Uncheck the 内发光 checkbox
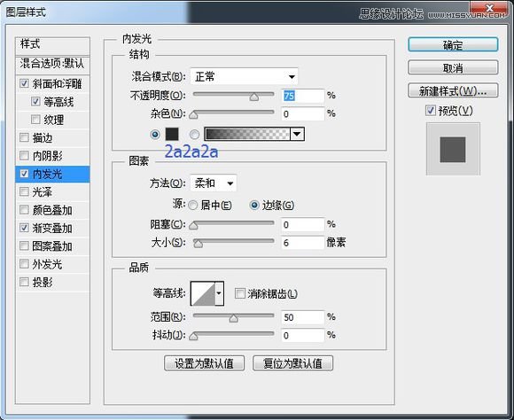514x420 pixels. click(24, 174)
